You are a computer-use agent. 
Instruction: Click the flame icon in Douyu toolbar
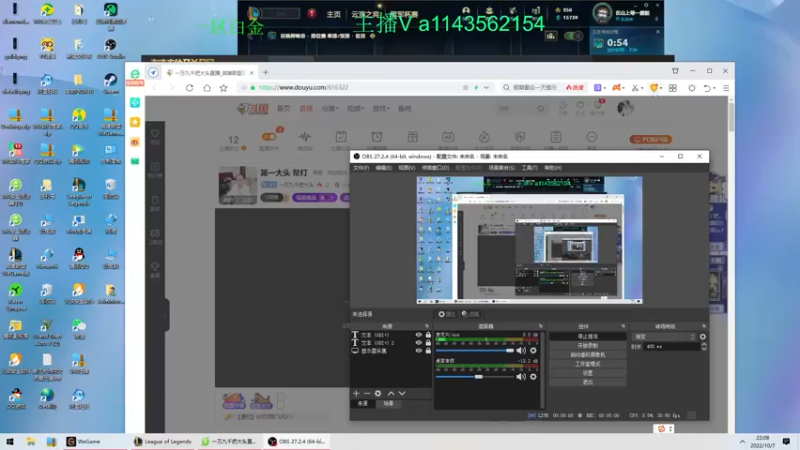pos(484,137)
